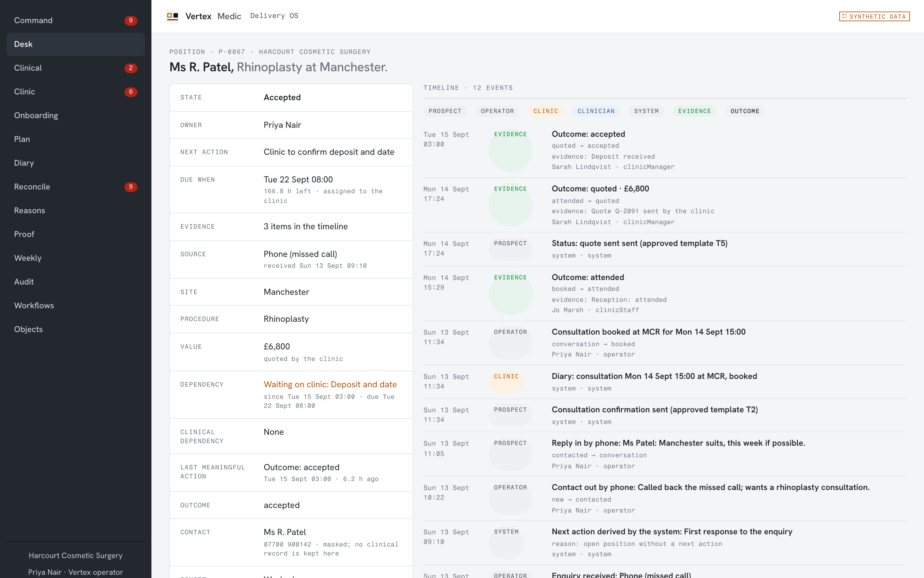Screen dimensions: 924x578
Task: Click 'Consultation confirmation sent' event title
Action: [x=654, y=409]
